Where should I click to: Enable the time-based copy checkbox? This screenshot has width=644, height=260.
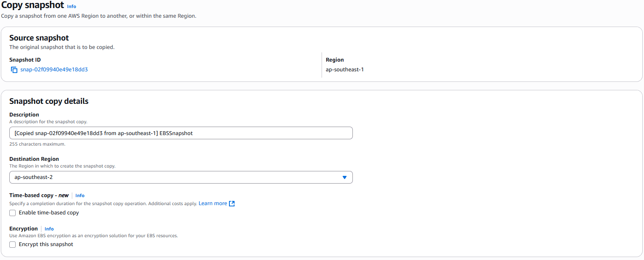pyautogui.click(x=13, y=213)
